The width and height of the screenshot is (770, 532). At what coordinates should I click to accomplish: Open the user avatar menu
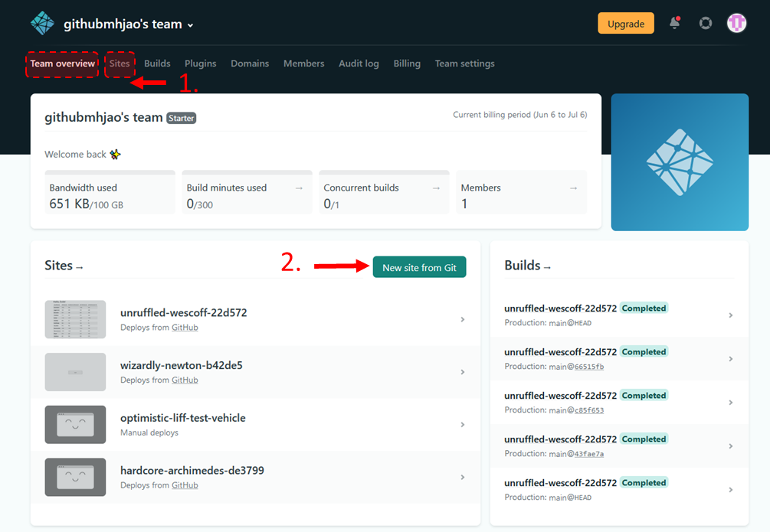click(736, 23)
